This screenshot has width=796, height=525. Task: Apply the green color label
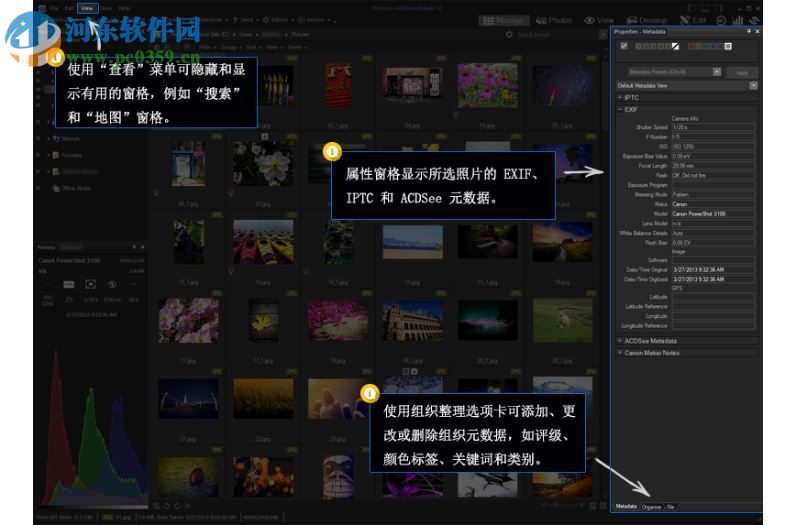click(706, 46)
